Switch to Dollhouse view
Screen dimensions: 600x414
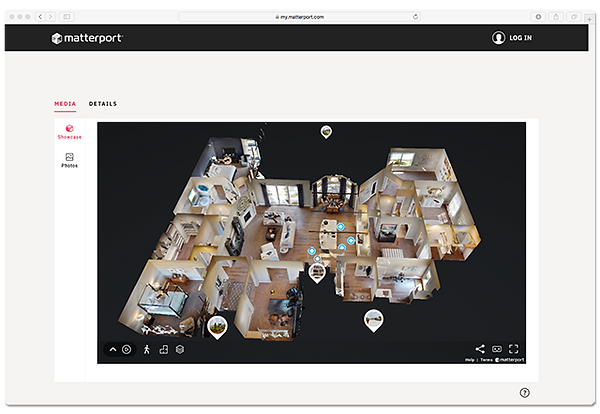click(180, 349)
